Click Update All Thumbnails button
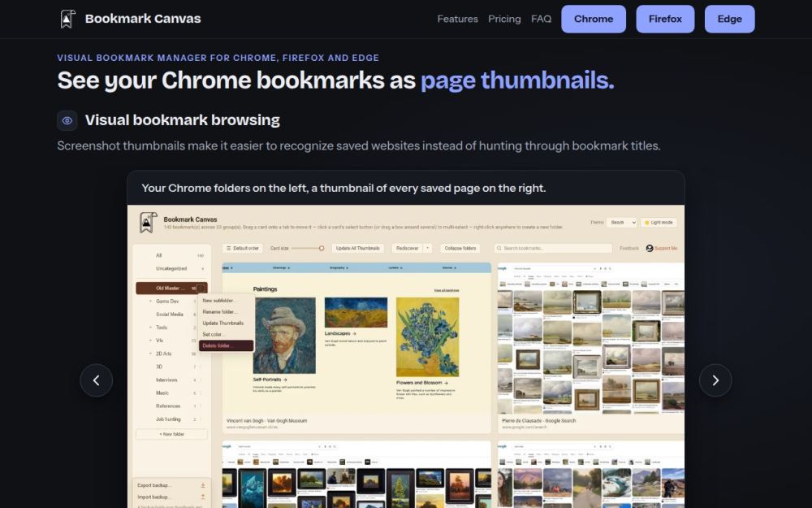 (358, 248)
